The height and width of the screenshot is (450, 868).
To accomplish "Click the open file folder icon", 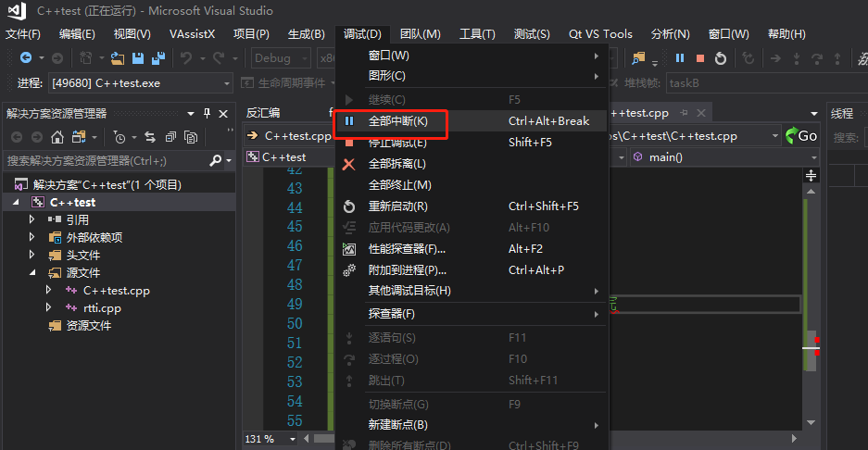I will 118,58.
